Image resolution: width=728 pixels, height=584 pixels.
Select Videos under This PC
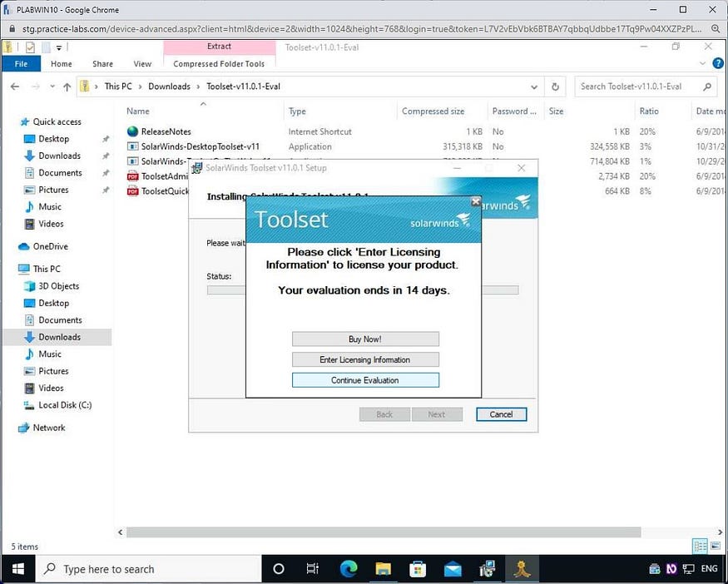coord(51,389)
